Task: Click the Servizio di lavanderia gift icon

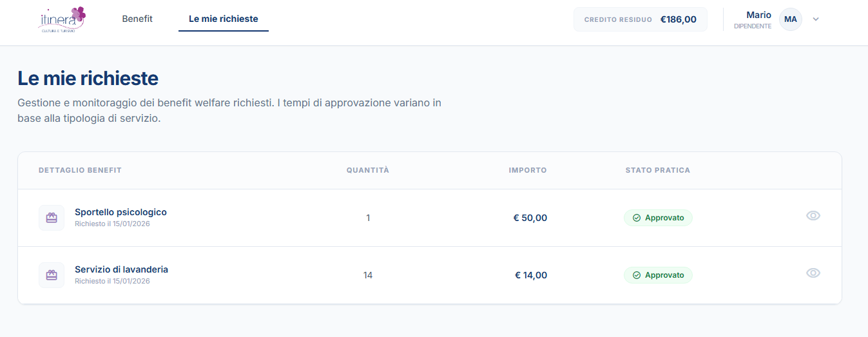Action: [x=52, y=275]
